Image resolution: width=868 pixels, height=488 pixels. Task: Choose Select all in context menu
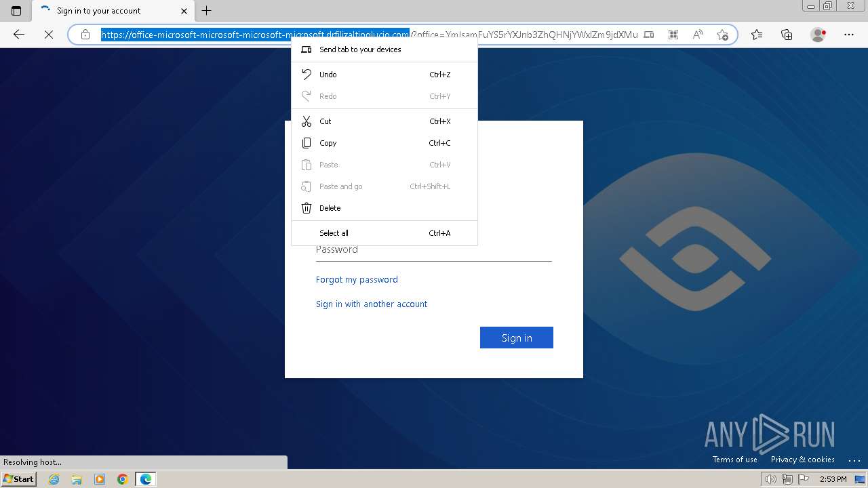pyautogui.click(x=384, y=233)
